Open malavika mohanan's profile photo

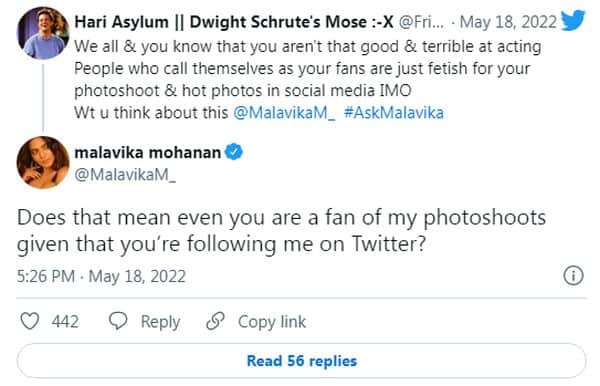[x=43, y=162]
